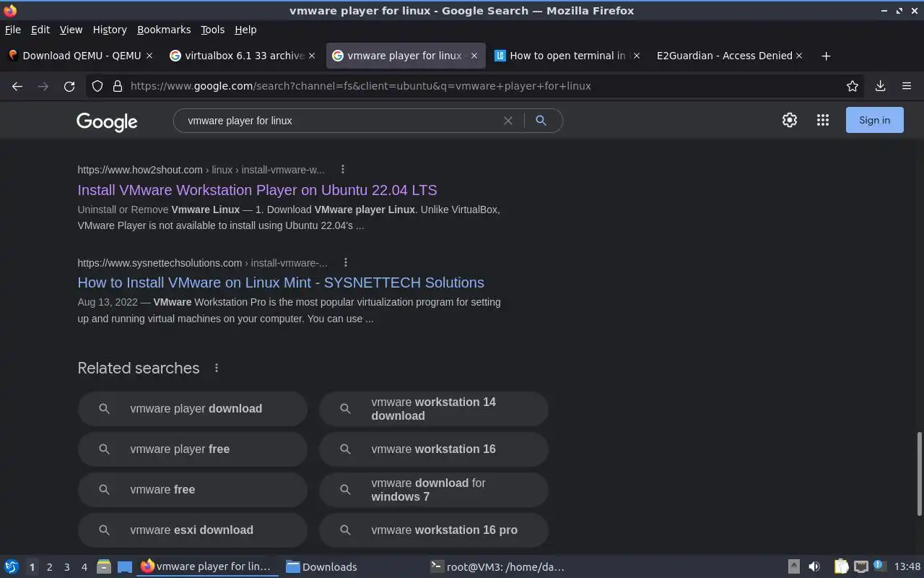Bookmark this page with the star icon

(853, 86)
